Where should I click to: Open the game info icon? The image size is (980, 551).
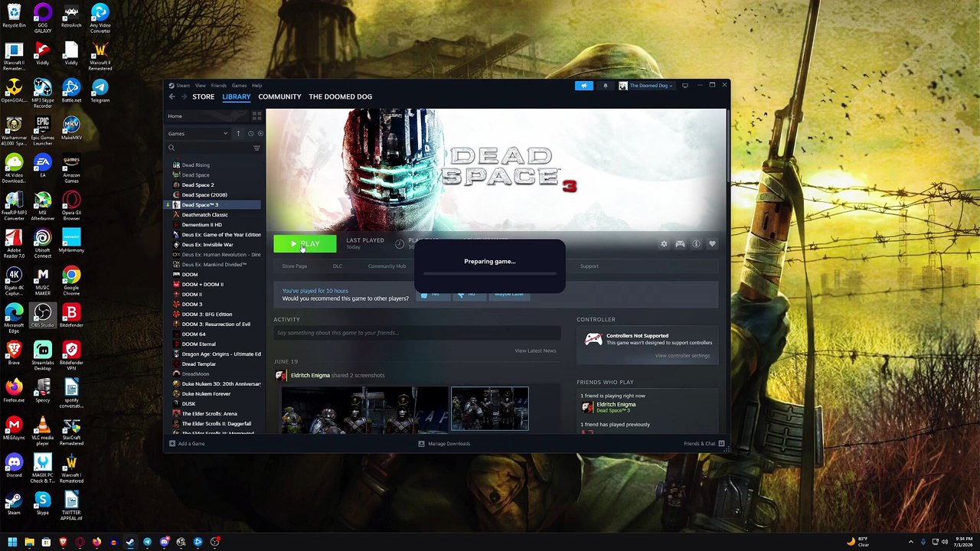[696, 244]
